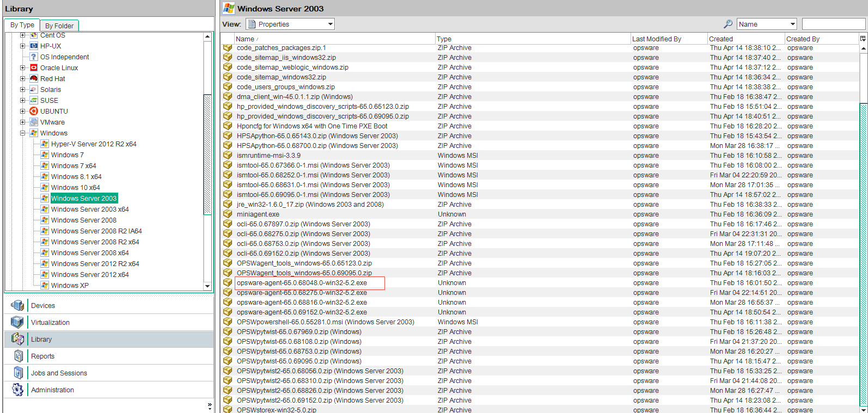Click the Oracle Linux icon
The image size is (868, 413).
[34, 67]
